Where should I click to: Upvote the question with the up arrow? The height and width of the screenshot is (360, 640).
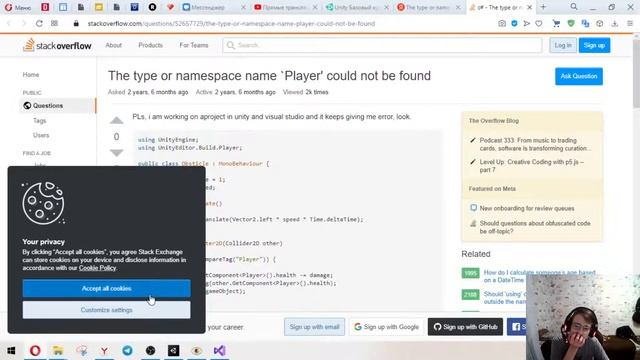(116, 120)
